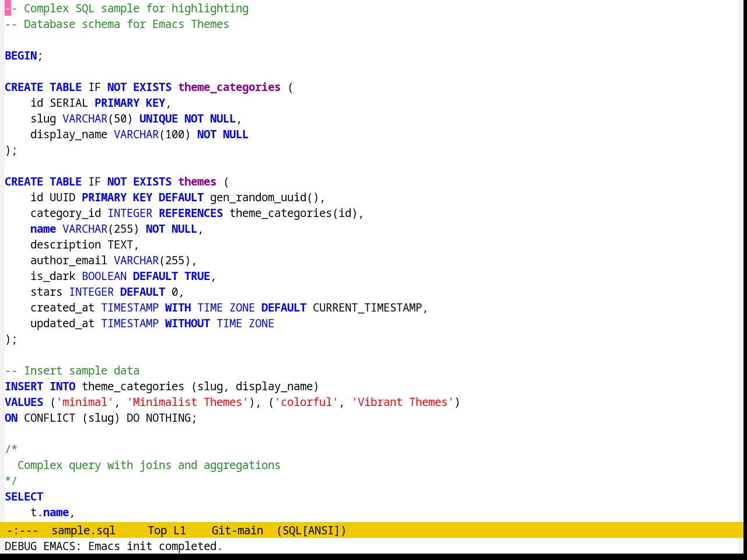Screen dimensions: 747x560
Task: Click the WITHOUT keyword on updated_at line
Action: (x=187, y=323)
